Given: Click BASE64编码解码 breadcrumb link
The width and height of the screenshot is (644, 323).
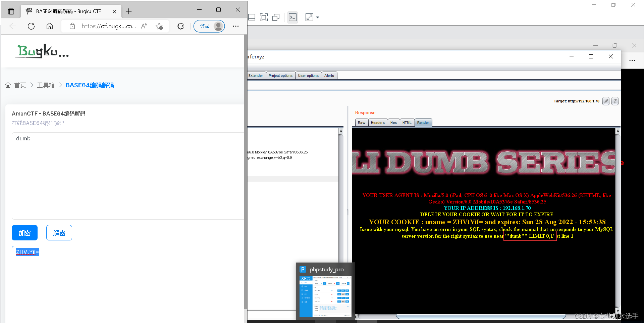Looking at the screenshot, I should click(x=90, y=85).
